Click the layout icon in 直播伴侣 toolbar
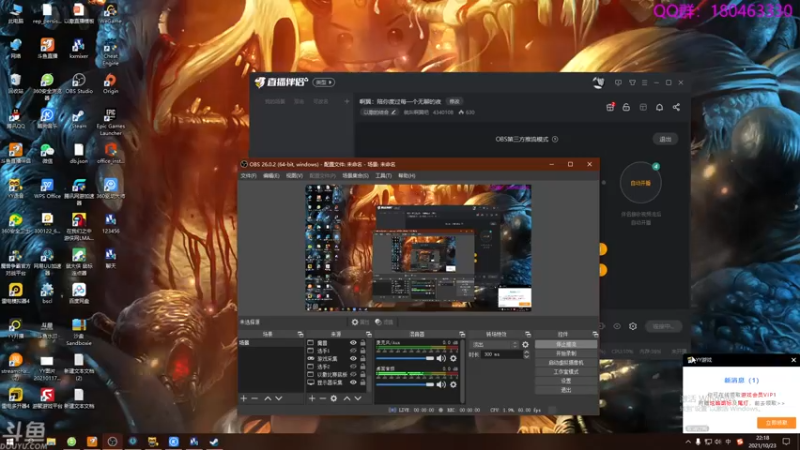The width and height of the screenshot is (800, 450). click(643, 107)
